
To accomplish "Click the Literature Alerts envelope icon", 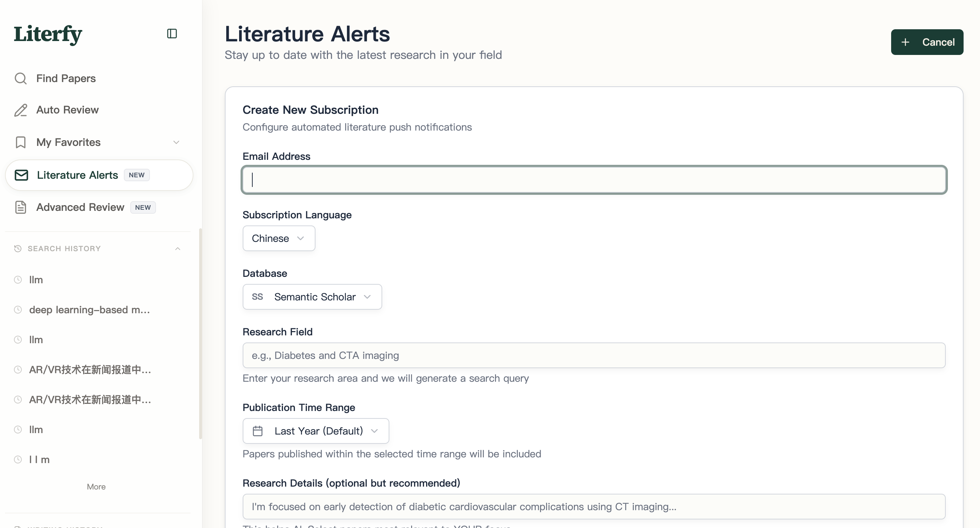I will pos(21,175).
